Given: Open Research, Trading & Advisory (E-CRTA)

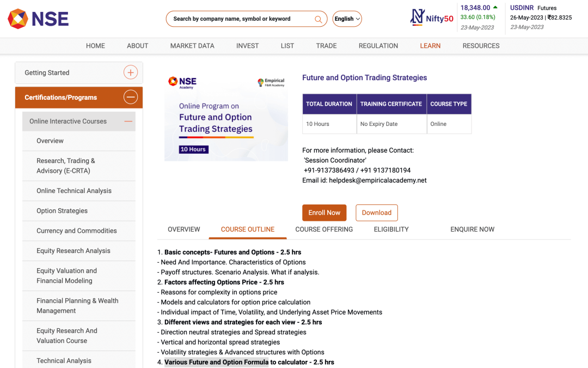Looking at the screenshot, I should tap(79, 166).
